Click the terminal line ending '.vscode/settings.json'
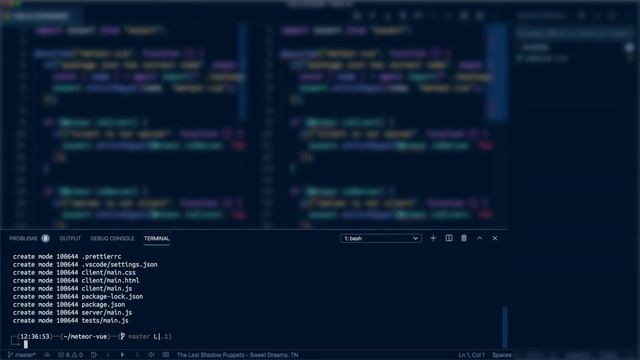Viewport: 640px width, 360px height. coord(85,264)
